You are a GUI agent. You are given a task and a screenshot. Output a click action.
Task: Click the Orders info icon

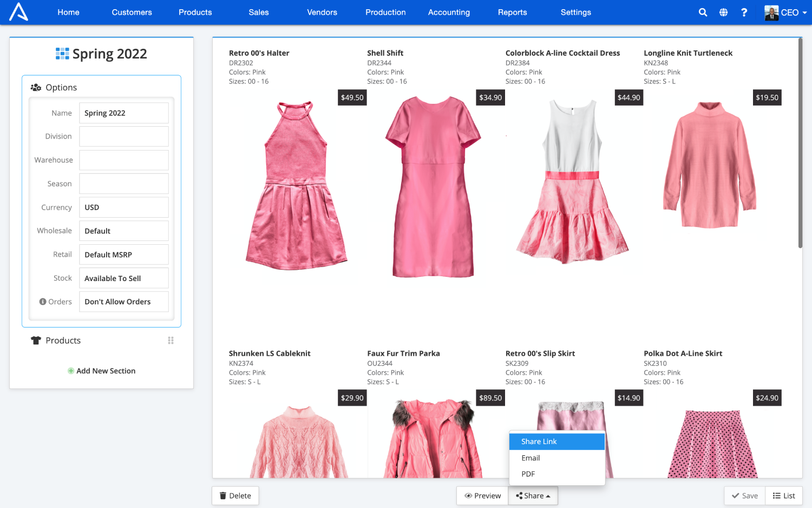(x=43, y=302)
